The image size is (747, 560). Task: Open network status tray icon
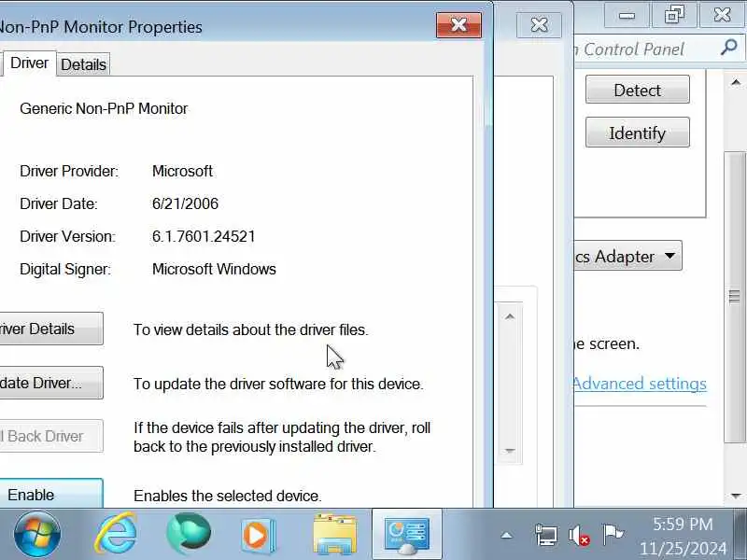pos(546,535)
